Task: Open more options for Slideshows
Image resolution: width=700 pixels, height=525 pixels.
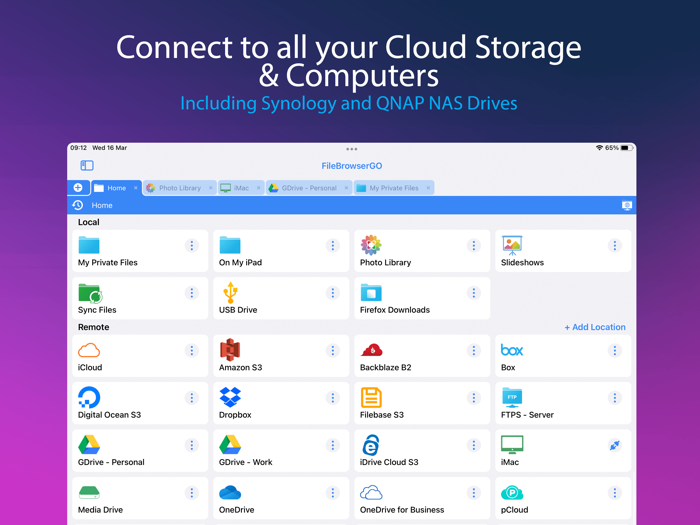Action: pos(615,246)
